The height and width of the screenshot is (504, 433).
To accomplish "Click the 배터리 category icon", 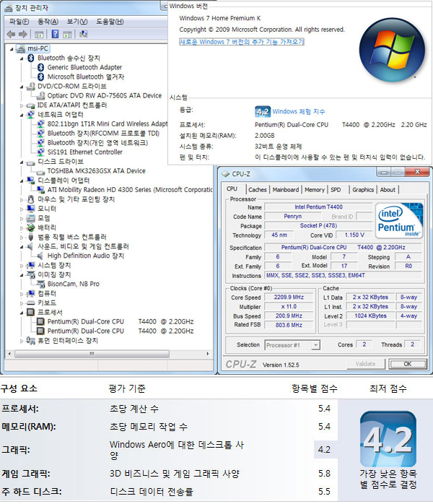I will point(31,227).
